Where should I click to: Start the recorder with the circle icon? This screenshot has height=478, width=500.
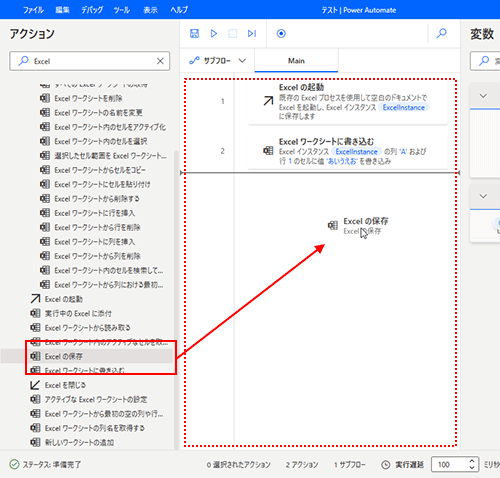point(281,33)
